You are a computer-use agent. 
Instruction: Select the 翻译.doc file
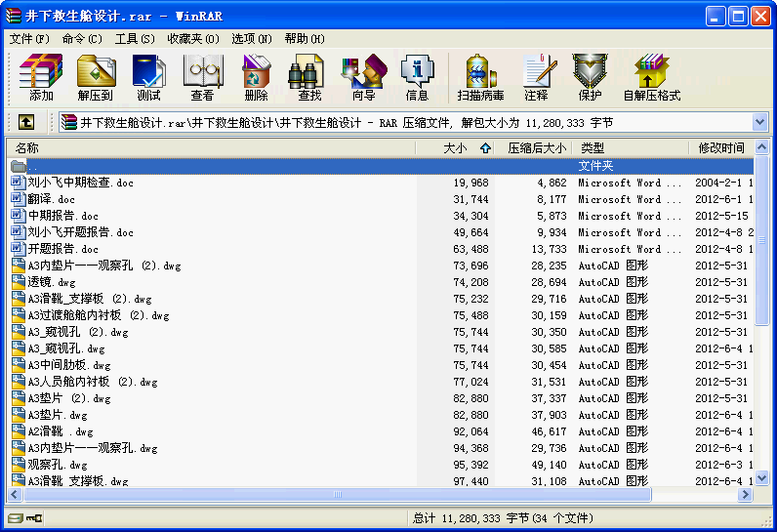click(51, 199)
